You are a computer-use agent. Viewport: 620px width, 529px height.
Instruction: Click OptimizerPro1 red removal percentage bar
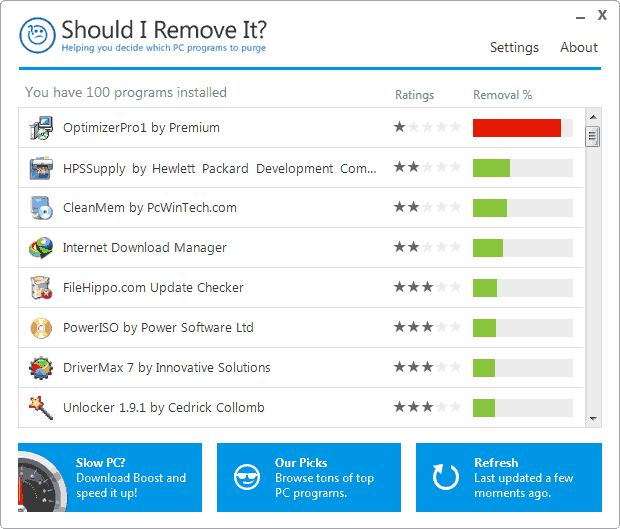(523, 128)
